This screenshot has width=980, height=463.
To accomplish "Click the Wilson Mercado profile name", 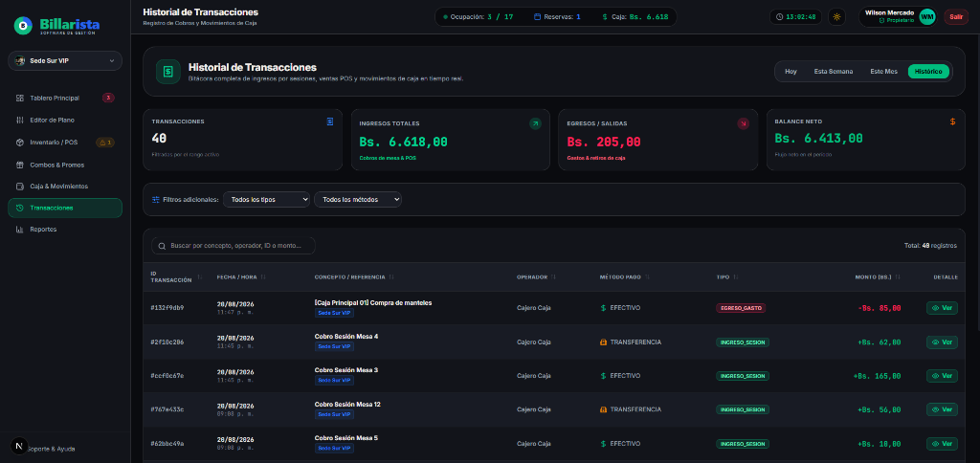I will point(889,12).
